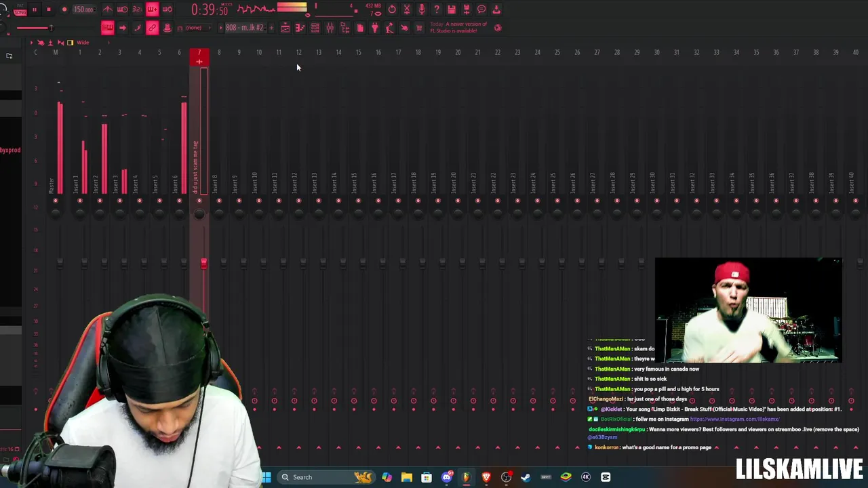
Task: Save the project with the floppy disk icon
Action: (x=452, y=9)
